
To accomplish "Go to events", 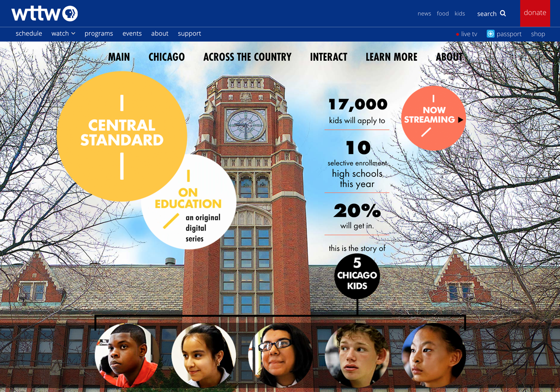I will pyautogui.click(x=132, y=34).
